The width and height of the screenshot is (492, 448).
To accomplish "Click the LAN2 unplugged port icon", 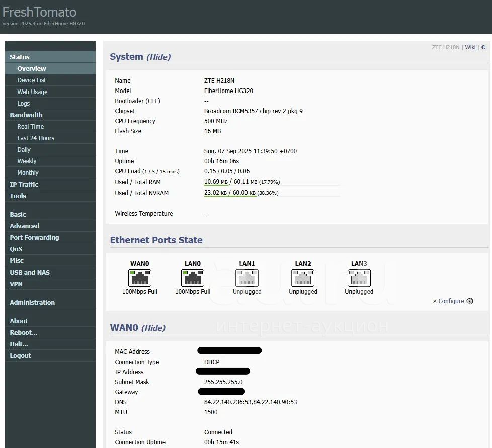I will tap(303, 278).
